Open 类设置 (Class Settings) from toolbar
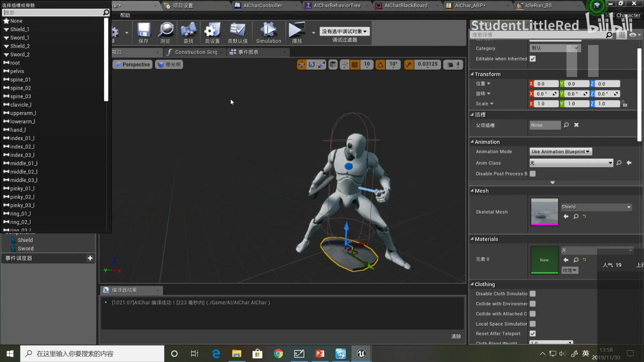Screen dimensions: 644x362 pyautogui.click(x=212, y=33)
